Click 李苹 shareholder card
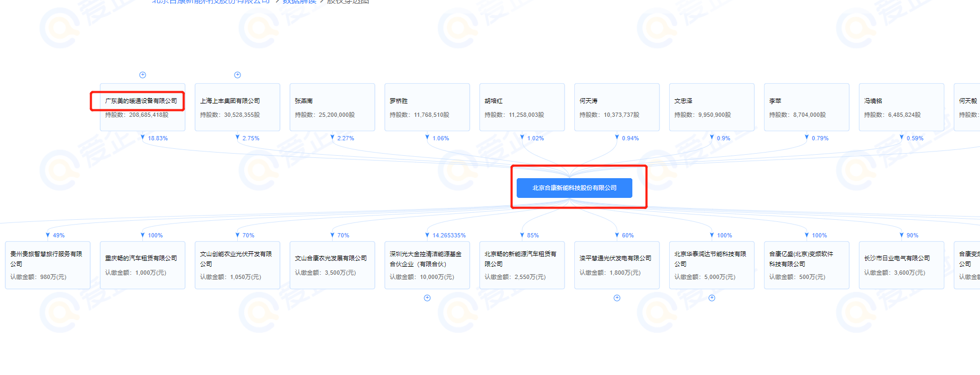The width and height of the screenshot is (980, 375). point(807,107)
